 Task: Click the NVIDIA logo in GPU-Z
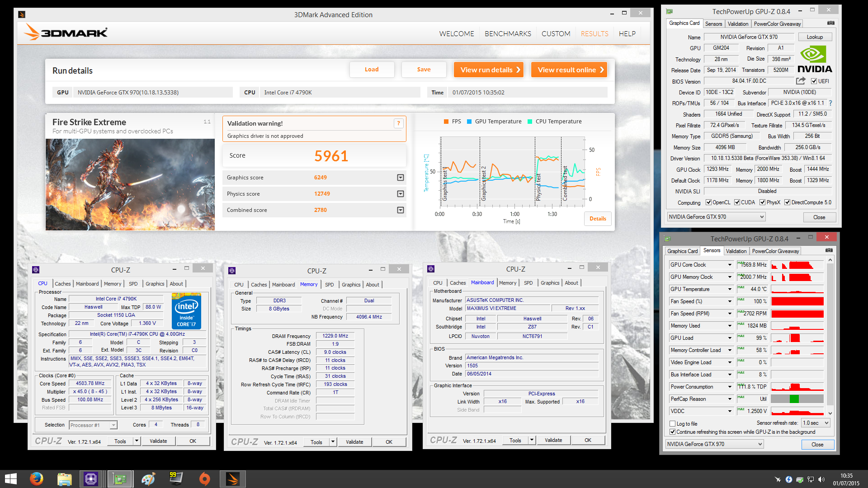pos(815,59)
